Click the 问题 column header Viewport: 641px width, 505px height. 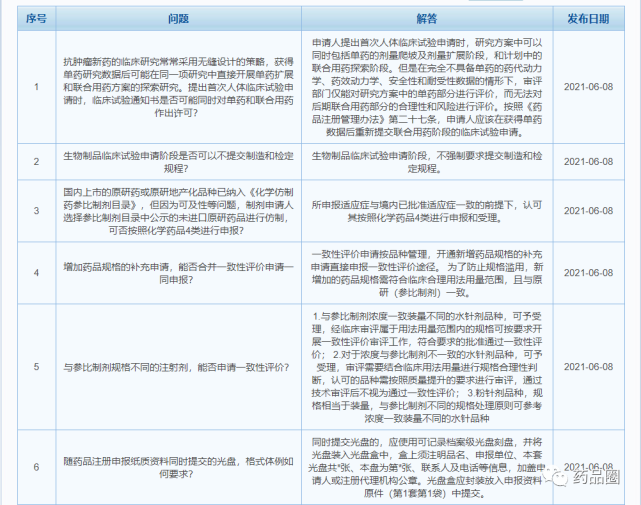coord(179,19)
